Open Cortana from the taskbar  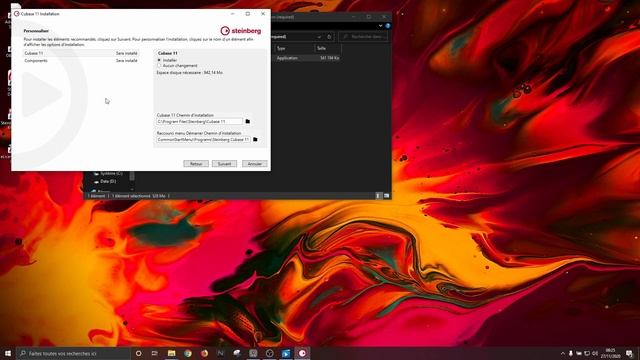click(x=138, y=353)
